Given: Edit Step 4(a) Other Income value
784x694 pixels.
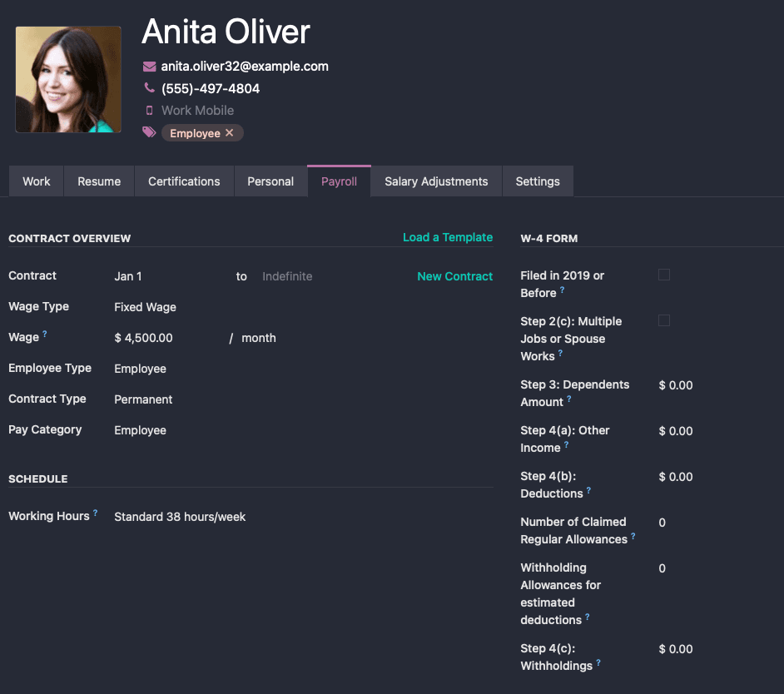Looking at the screenshot, I should pos(676,431).
